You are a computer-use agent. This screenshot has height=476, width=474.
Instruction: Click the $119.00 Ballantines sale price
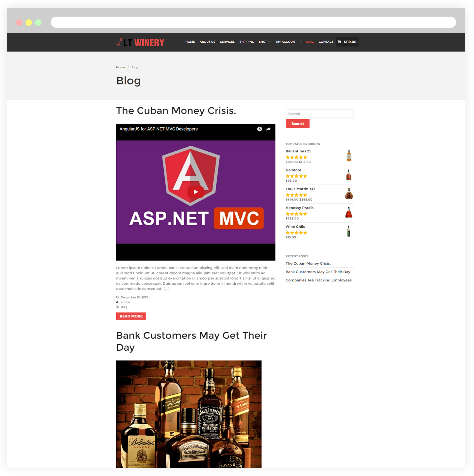(x=305, y=162)
